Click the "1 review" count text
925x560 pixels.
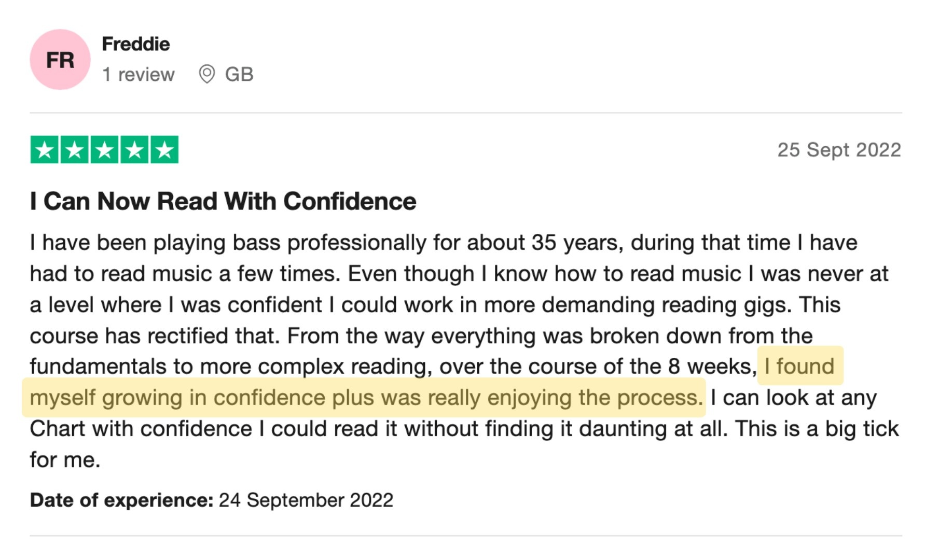click(139, 74)
